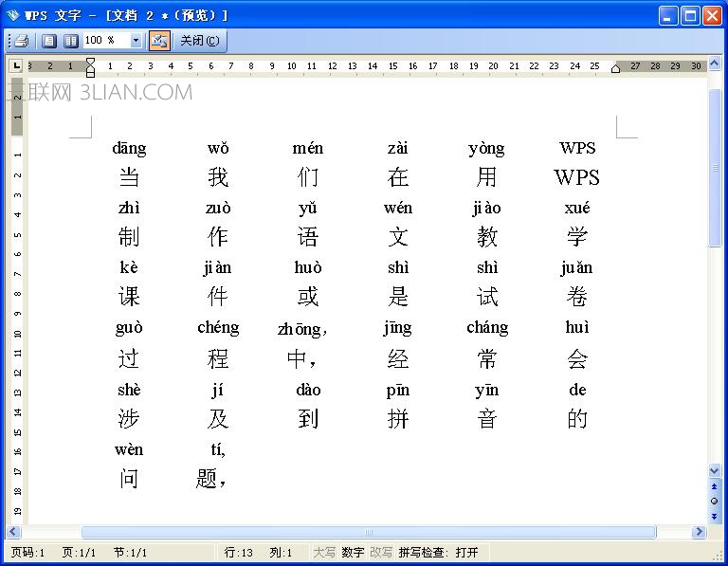
Task: Click the 100 % zoom input field
Action: (106, 41)
